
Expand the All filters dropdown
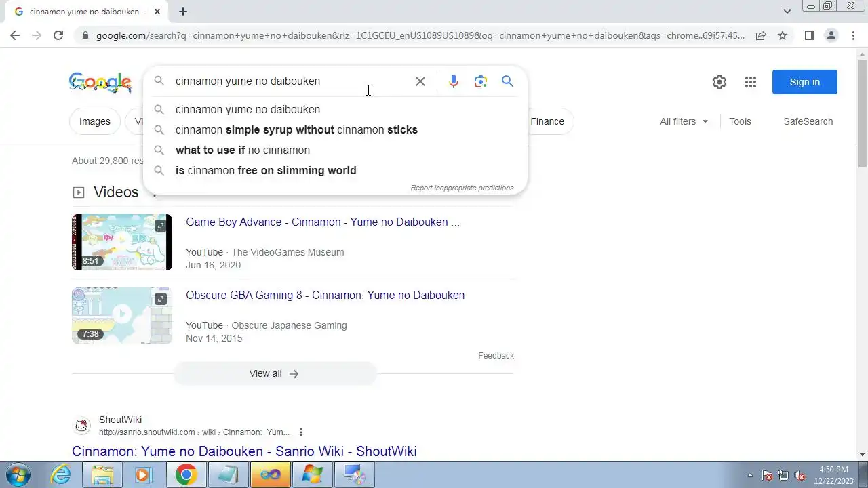tap(684, 121)
